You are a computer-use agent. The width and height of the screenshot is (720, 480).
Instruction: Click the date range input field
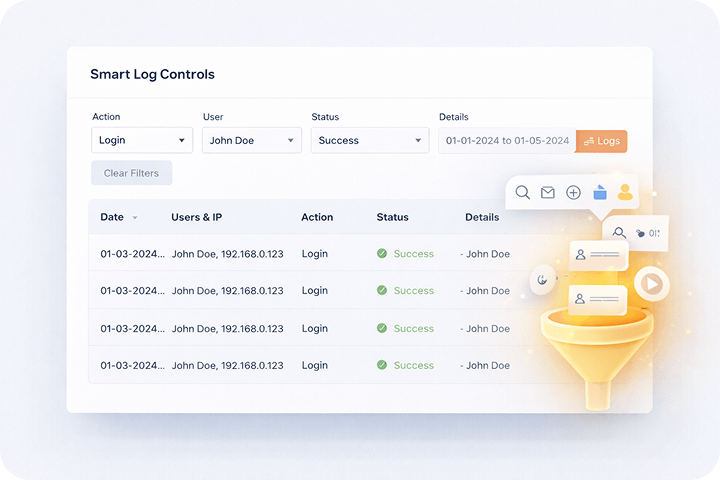click(507, 141)
